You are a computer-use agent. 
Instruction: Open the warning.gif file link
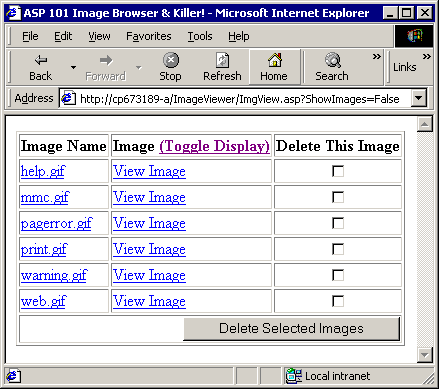54,275
